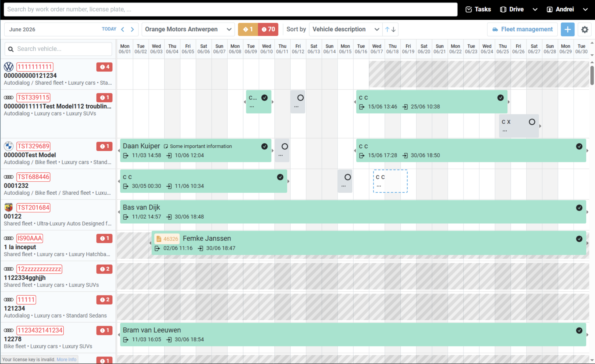Go to the previous month
Viewport: 595px width, 364px height.
tap(123, 29)
